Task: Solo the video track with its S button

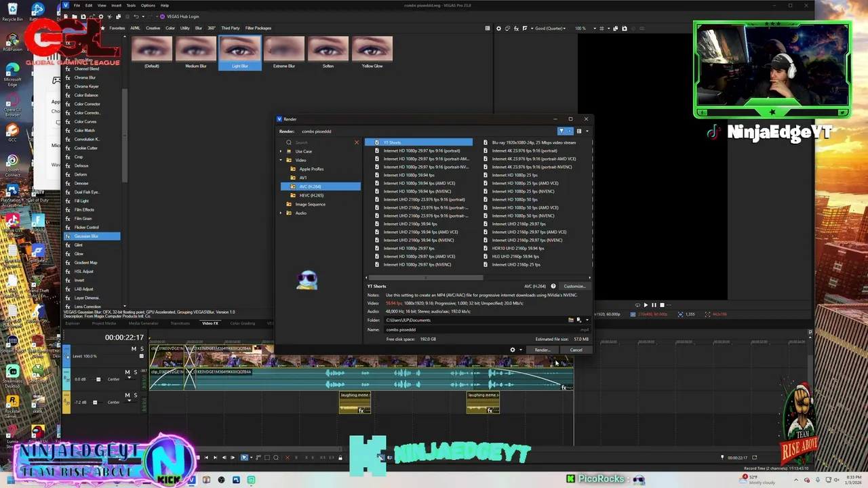Action: tap(142, 348)
